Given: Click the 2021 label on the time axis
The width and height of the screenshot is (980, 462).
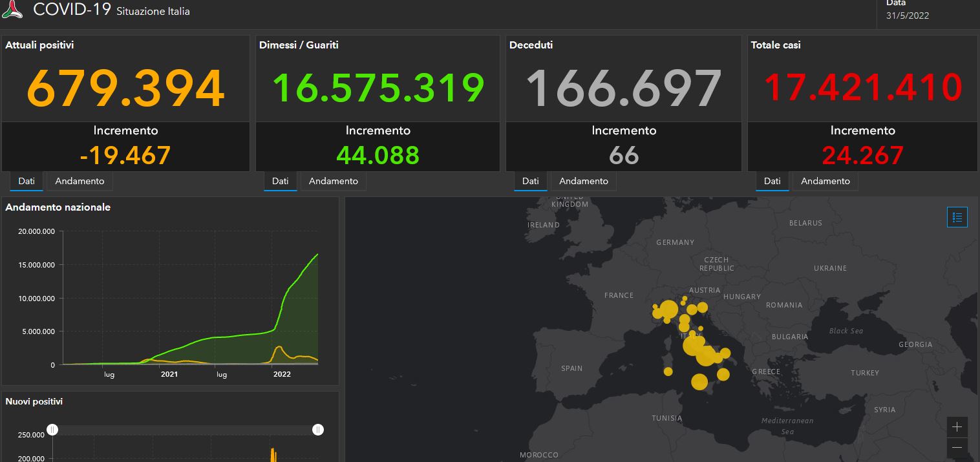Looking at the screenshot, I should pyautogui.click(x=169, y=374).
